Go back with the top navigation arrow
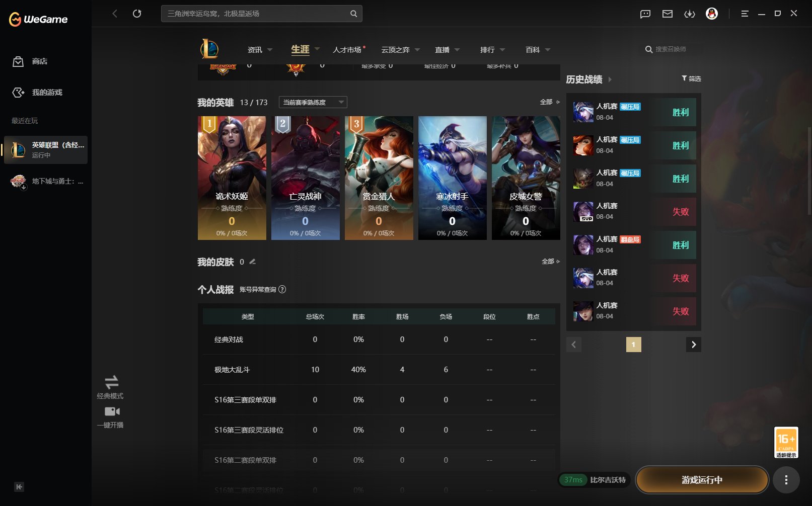This screenshot has height=506, width=812. point(115,14)
